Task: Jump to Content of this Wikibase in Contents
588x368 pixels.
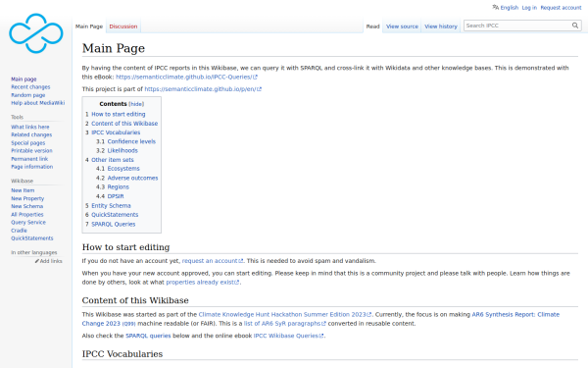Action: (124, 124)
